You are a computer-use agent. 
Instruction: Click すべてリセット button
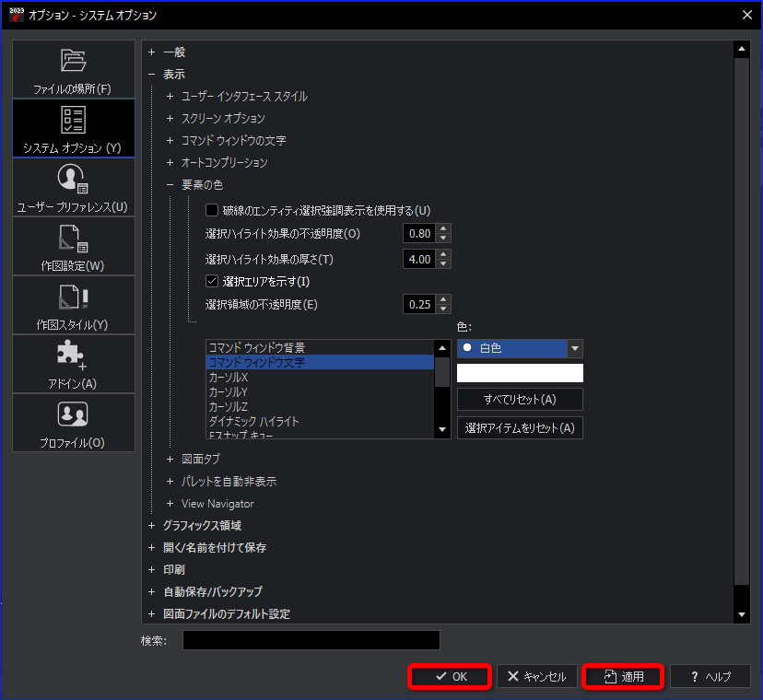(x=520, y=400)
